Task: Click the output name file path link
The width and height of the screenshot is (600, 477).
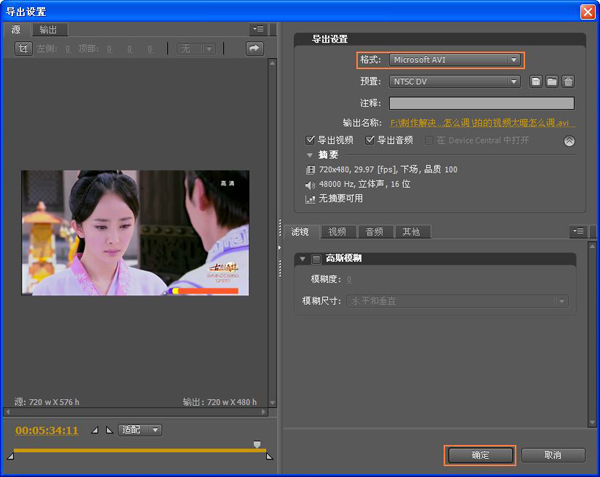Action: [x=482, y=123]
